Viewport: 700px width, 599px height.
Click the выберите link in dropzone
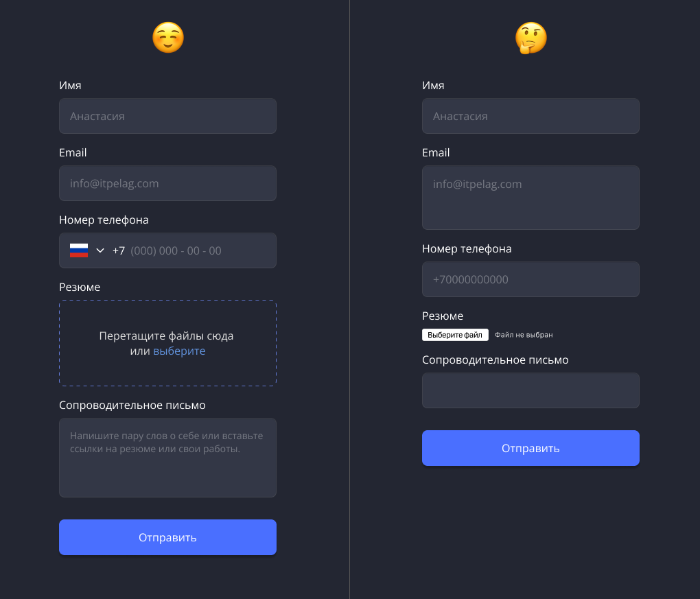[180, 351]
